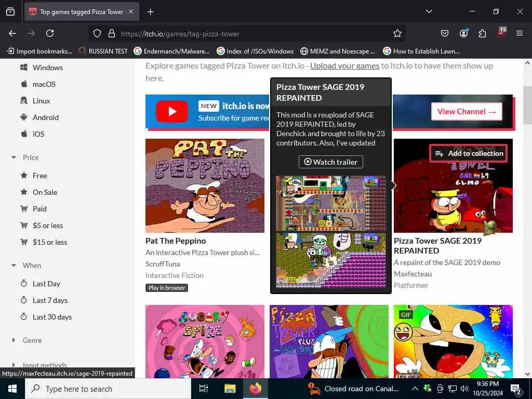Image resolution: width=532 pixels, height=399 pixels.
Task: Click the Interactive Fiction genre link
Action: point(175,275)
